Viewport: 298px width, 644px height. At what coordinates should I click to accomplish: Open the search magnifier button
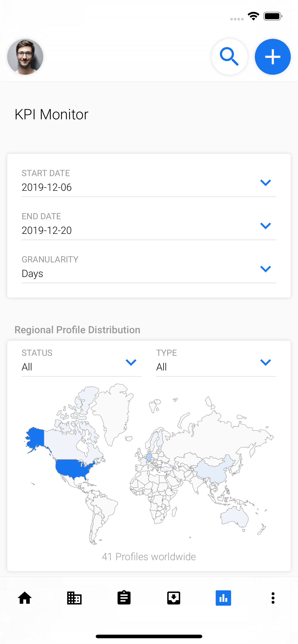[229, 57]
